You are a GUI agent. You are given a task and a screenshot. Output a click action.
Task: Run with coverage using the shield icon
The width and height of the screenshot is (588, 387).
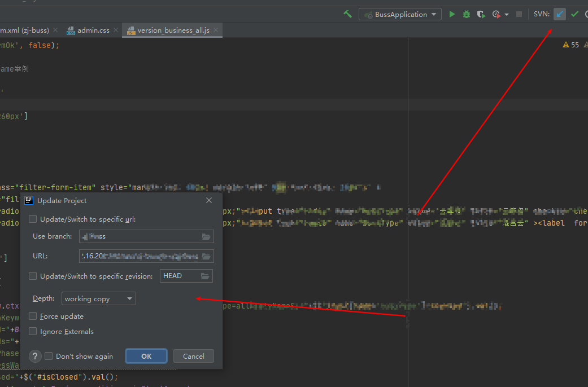pos(481,14)
